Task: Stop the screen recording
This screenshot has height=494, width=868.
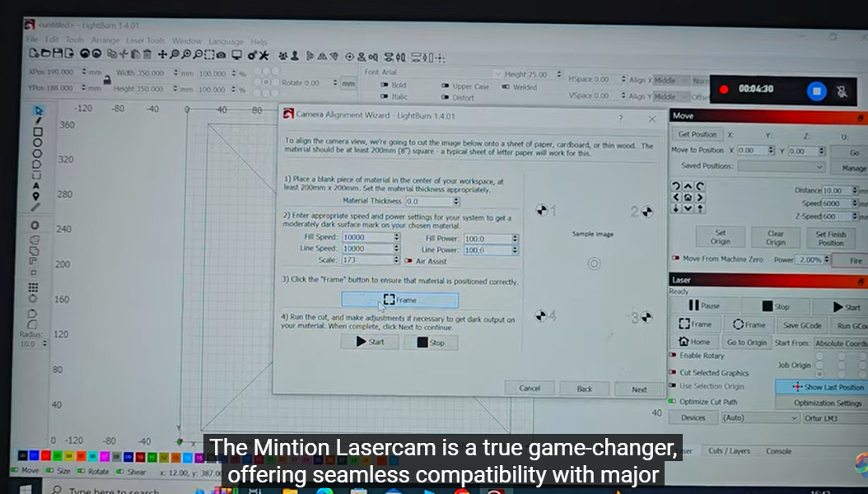Action: (x=816, y=91)
